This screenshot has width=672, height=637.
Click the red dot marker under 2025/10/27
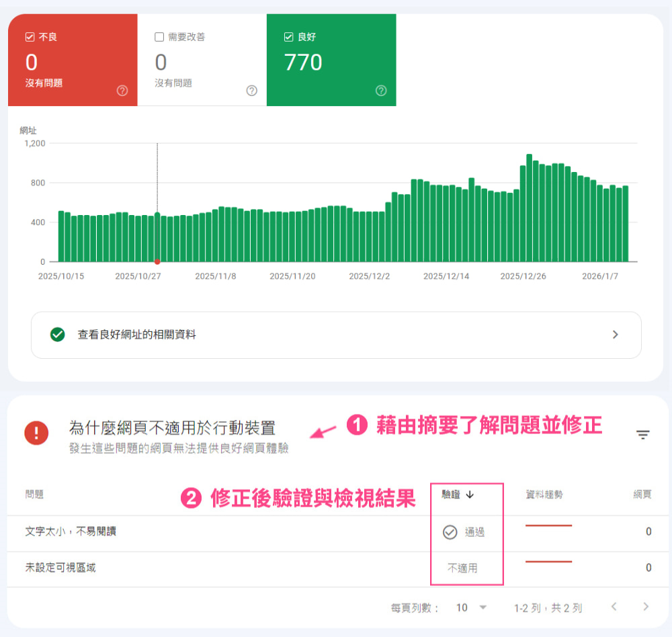[158, 263]
